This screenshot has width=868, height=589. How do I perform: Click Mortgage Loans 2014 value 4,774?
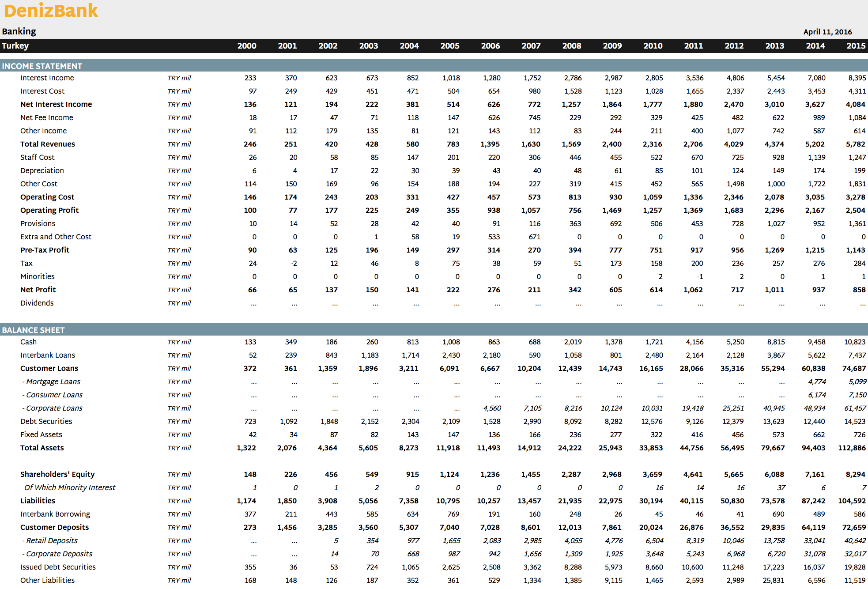[817, 381]
